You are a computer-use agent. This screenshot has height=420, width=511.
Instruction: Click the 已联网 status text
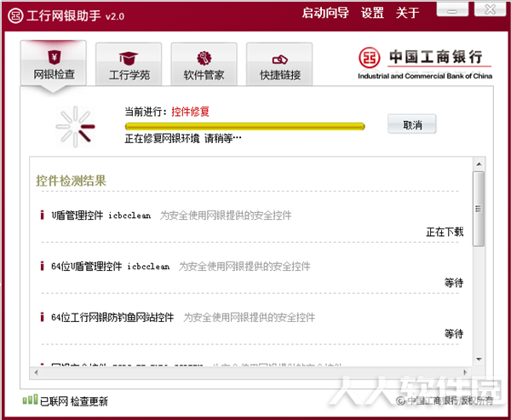pyautogui.click(x=55, y=401)
